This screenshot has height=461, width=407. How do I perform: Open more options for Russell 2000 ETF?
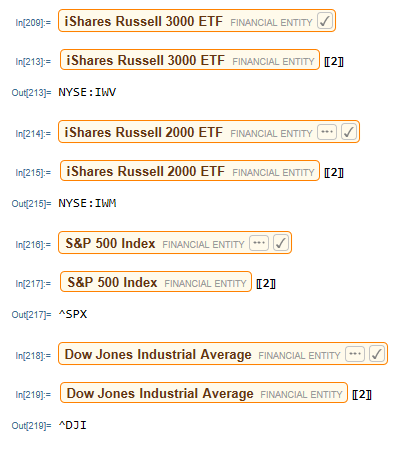tap(327, 132)
